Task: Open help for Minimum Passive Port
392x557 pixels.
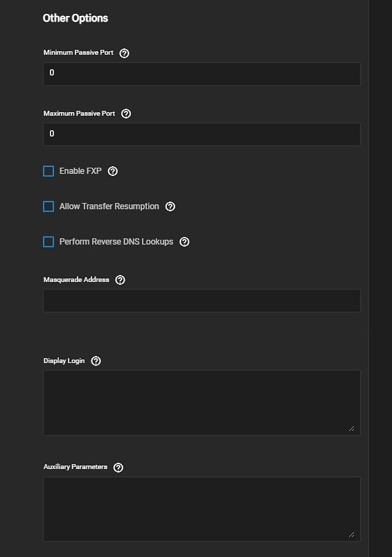Action: [x=124, y=53]
